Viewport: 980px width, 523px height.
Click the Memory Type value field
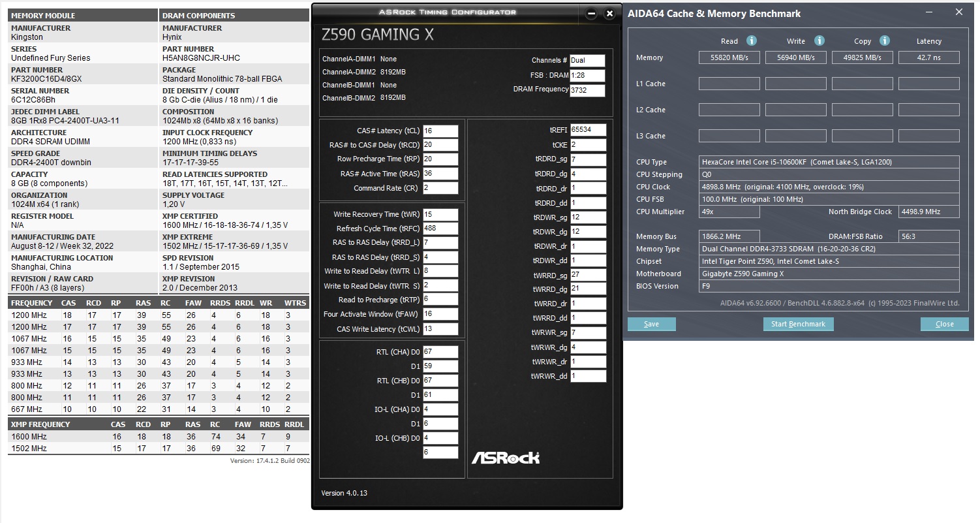point(829,249)
